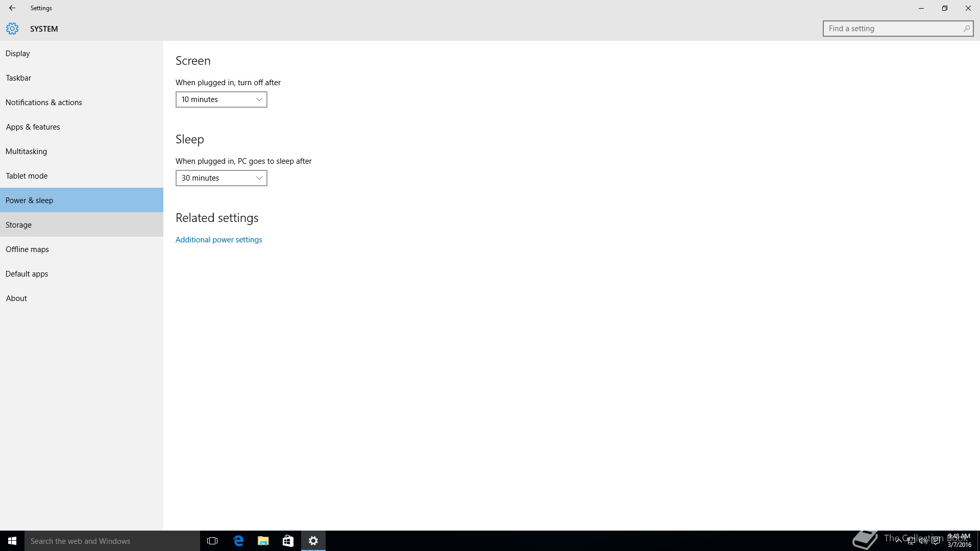Screen dimensions: 980x551
Task: Open the Store app from taskbar
Action: coord(288,541)
